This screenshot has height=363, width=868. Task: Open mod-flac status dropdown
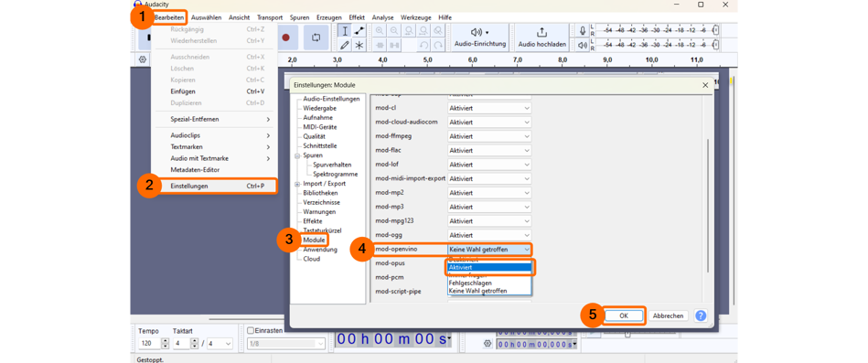(x=489, y=150)
